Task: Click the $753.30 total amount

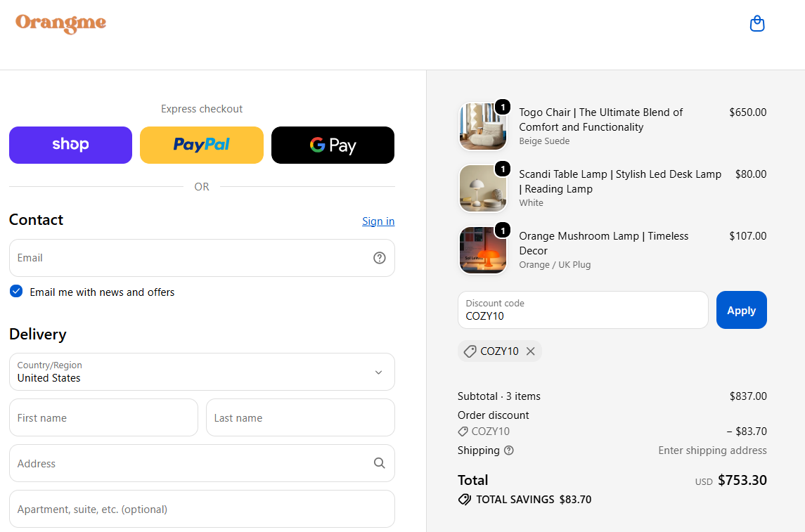Action: [x=742, y=480]
